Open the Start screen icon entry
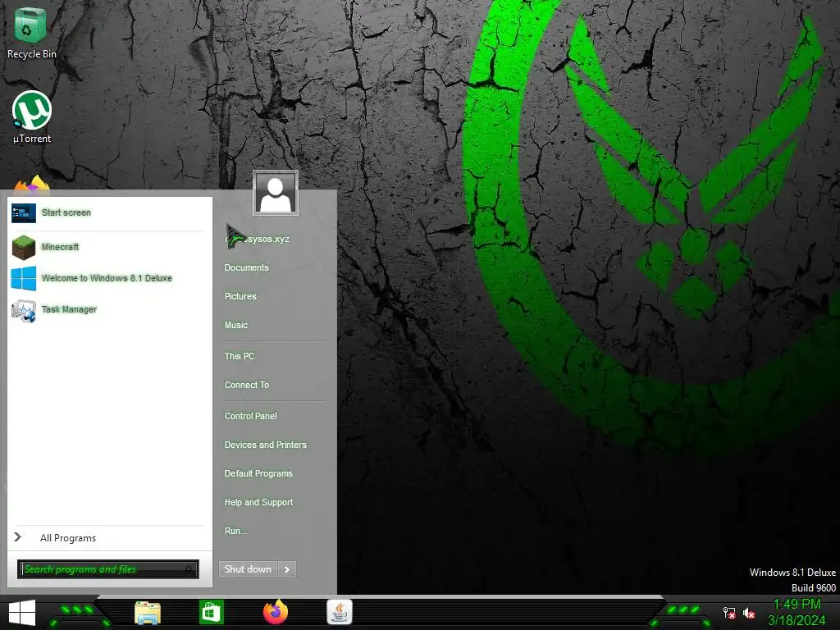Viewport: 840px width, 630px height. point(24,213)
